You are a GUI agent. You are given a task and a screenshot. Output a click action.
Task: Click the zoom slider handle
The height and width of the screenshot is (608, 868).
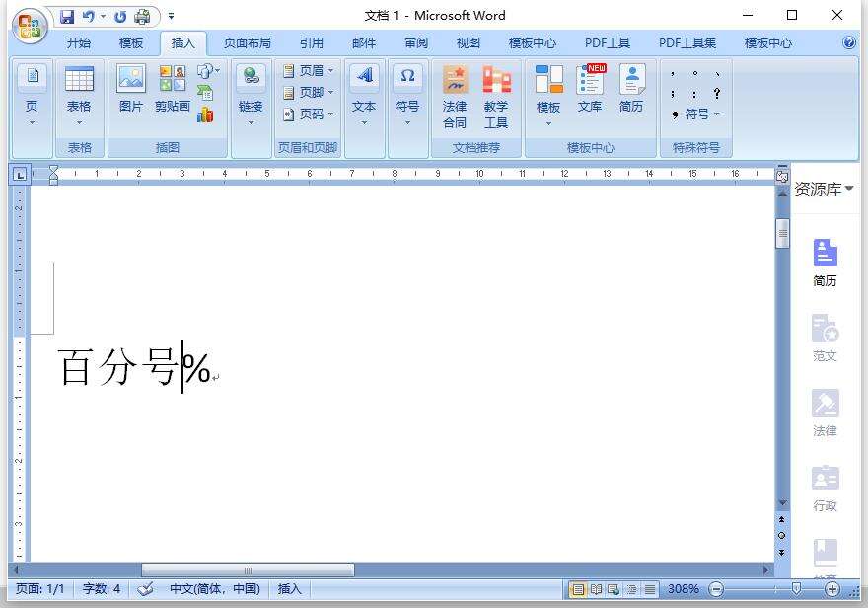click(x=797, y=589)
